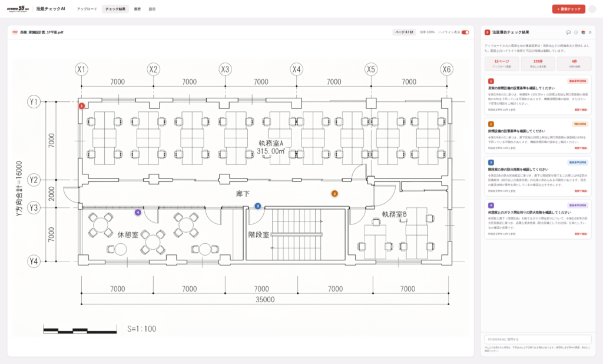Click the purple number 4 badge in fourth card

pos(491,206)
